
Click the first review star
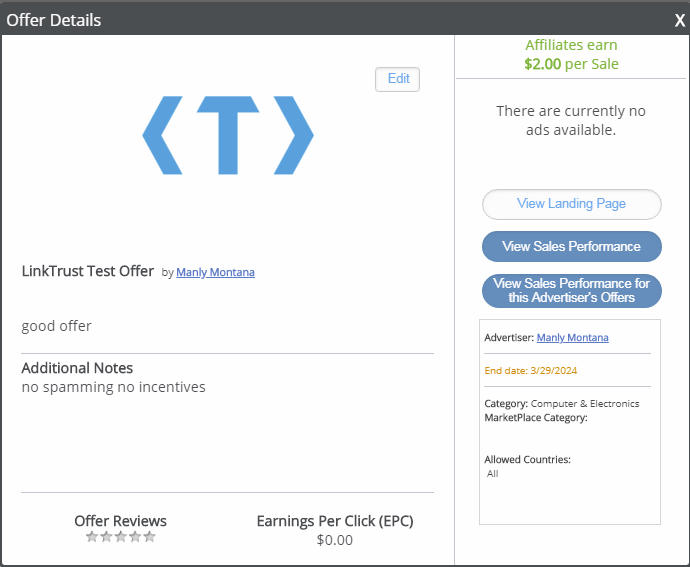click(92, 537)
